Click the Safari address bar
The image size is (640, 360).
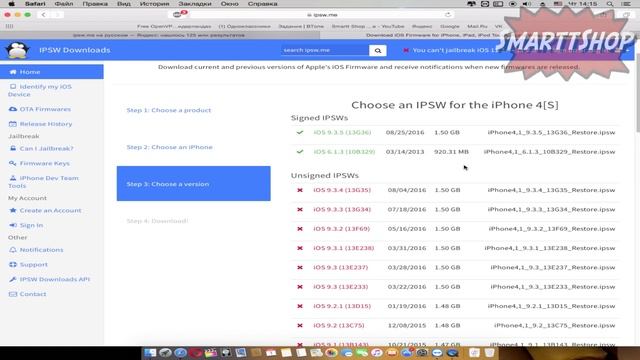pyautogui.click(x=322, y=15)
